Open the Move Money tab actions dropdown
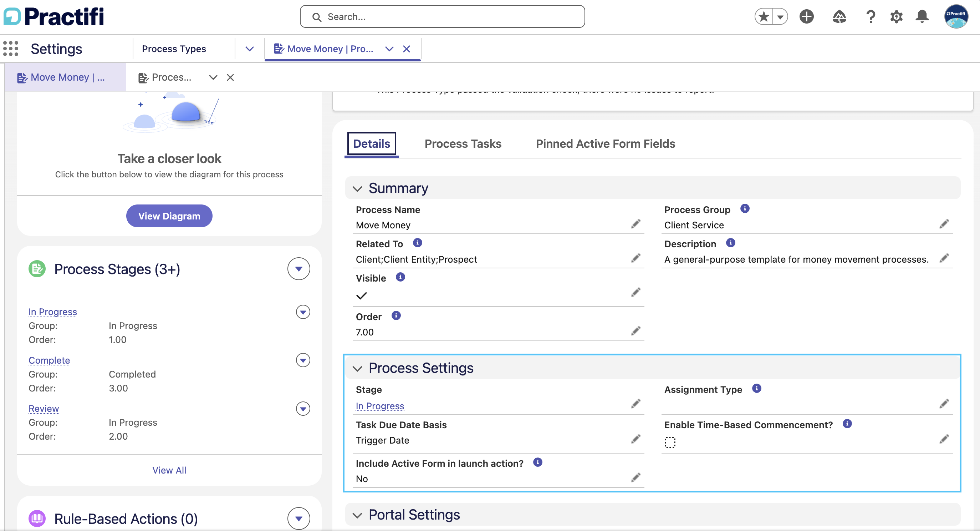This screenshot has width=980, height=531. pyautogui.click(x=389, y=49)
